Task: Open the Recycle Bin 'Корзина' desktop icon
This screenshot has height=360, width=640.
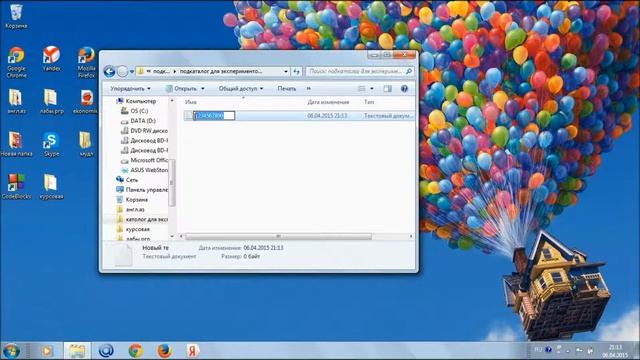Action: 16,16
